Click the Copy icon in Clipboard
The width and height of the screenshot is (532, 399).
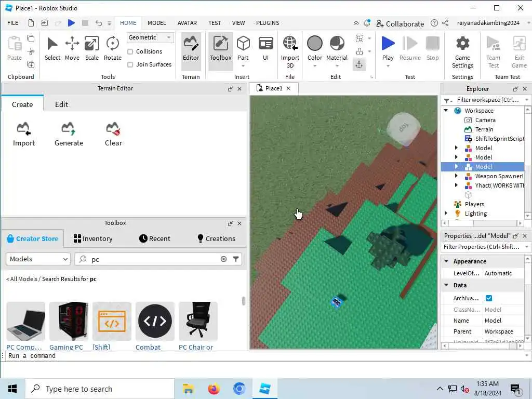point(31,38)
